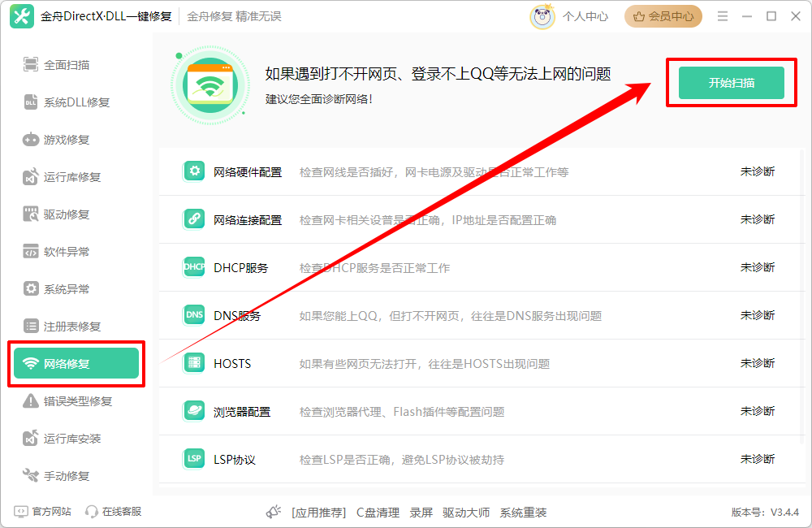
Task: Open the 会员中心 button
Action: coord(663,16)
